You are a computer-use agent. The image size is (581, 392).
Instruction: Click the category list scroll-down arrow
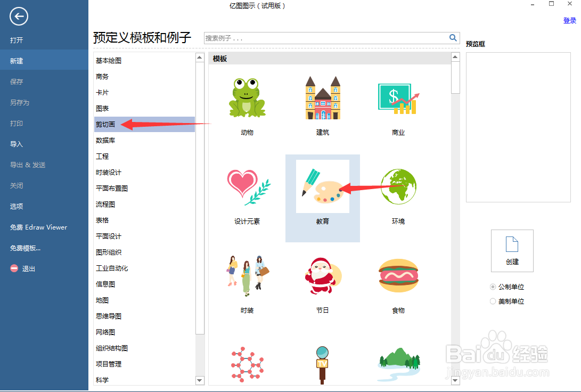tap(200, 380)
